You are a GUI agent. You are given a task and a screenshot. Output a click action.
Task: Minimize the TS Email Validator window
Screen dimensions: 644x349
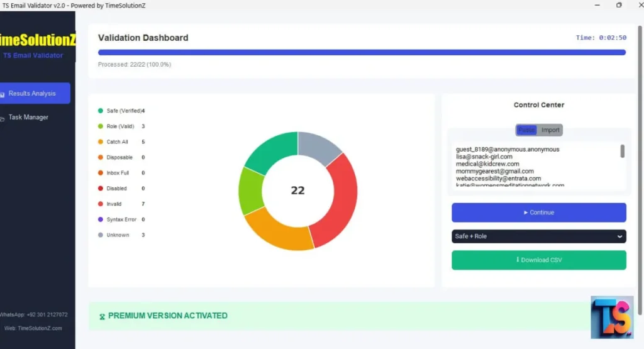click(x=597, y=5)
